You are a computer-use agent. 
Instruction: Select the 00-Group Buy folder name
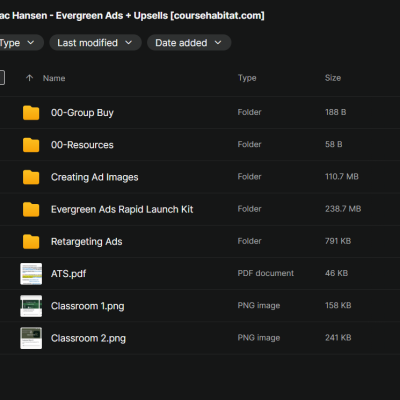pyautogui.click(x=82, y=113)
